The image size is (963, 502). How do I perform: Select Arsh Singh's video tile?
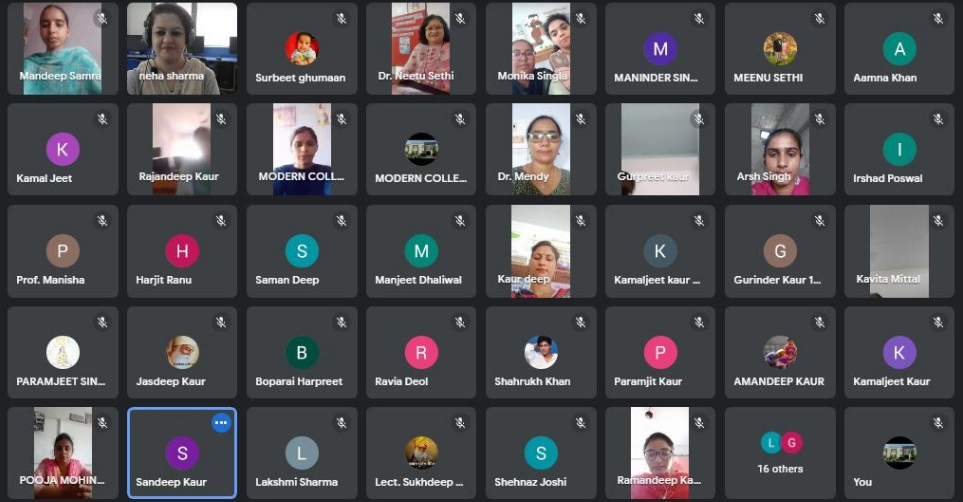click(x=780, y=149)
